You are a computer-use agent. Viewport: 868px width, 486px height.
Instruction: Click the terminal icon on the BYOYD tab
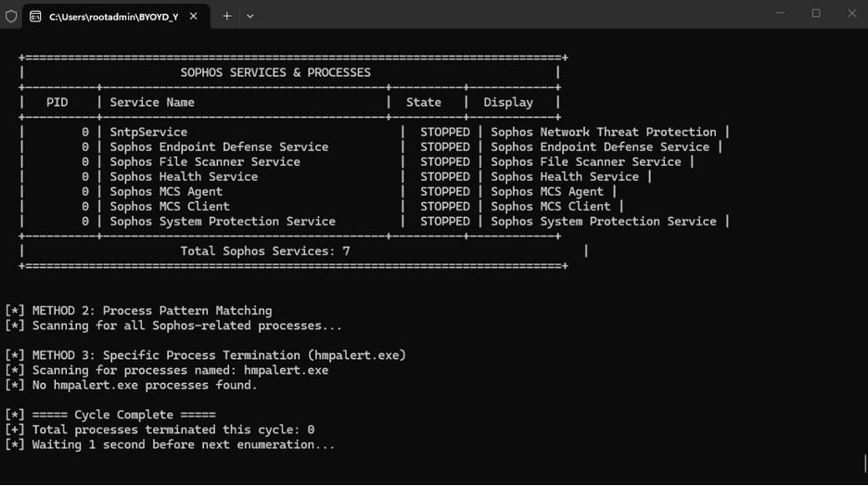[35, 17]
